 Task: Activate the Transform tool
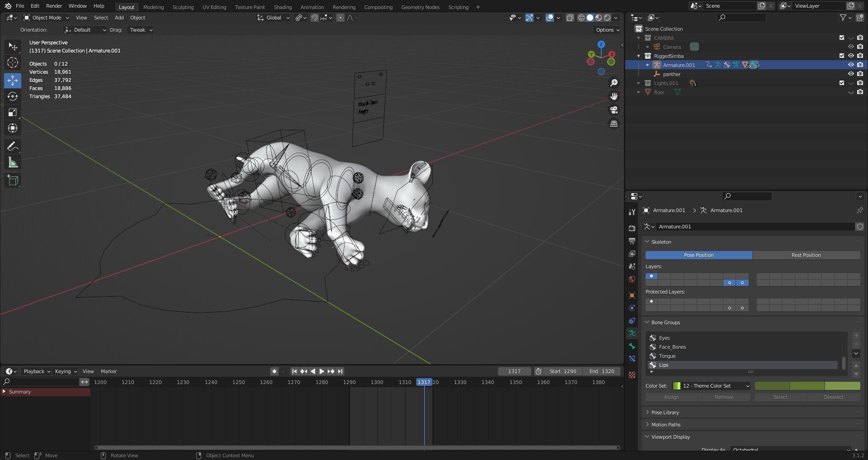coord(13,128)
